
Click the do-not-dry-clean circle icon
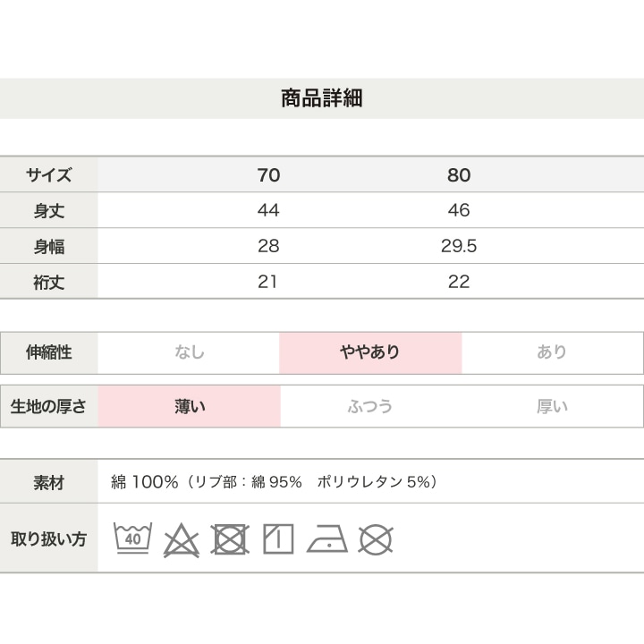pyautogui.click(x=376, y=539)
